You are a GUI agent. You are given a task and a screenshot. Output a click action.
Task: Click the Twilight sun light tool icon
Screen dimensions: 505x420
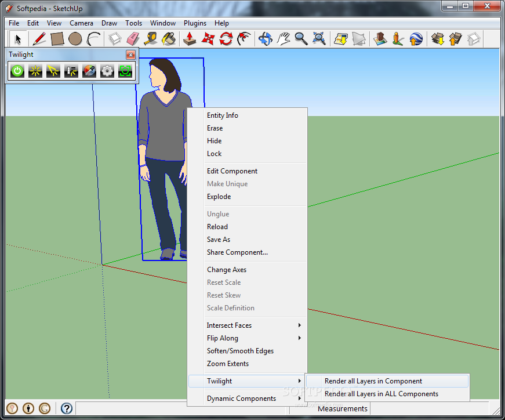click(x=35, y=71)
